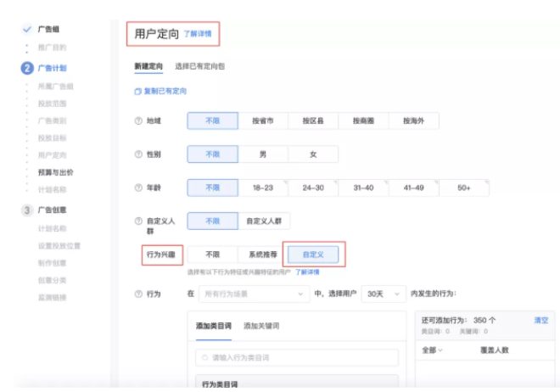Select 按商圈 region option
Image resolution: width=560 pixels, height=392 pixels.
click(363, 120)
